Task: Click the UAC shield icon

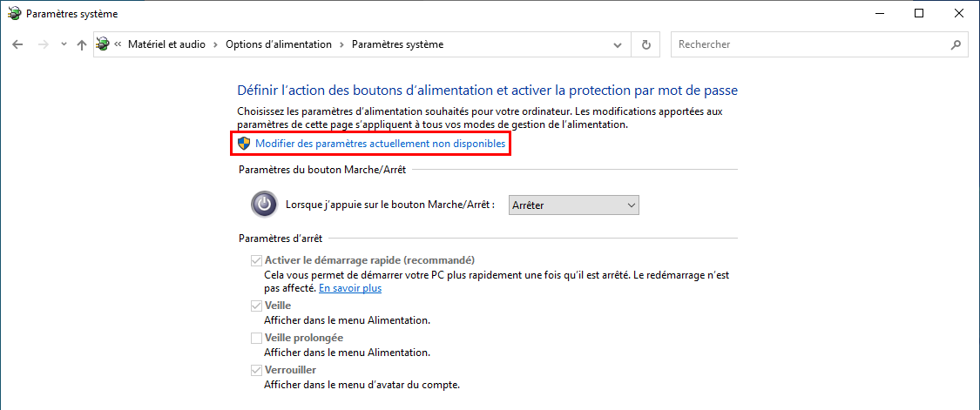Action: point(245,144)
